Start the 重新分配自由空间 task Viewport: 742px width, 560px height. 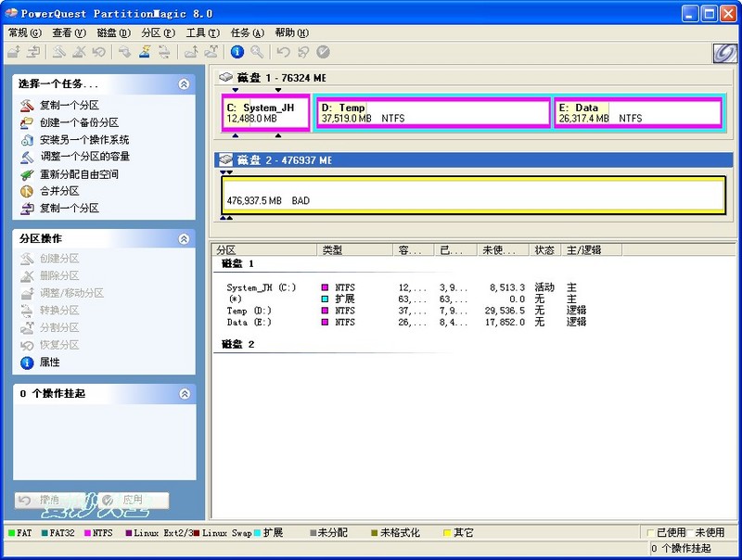click(x=69, y=174)
